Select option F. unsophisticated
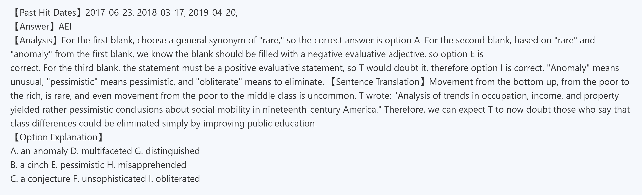Screen dimensions: 644x195 point(109,179)
